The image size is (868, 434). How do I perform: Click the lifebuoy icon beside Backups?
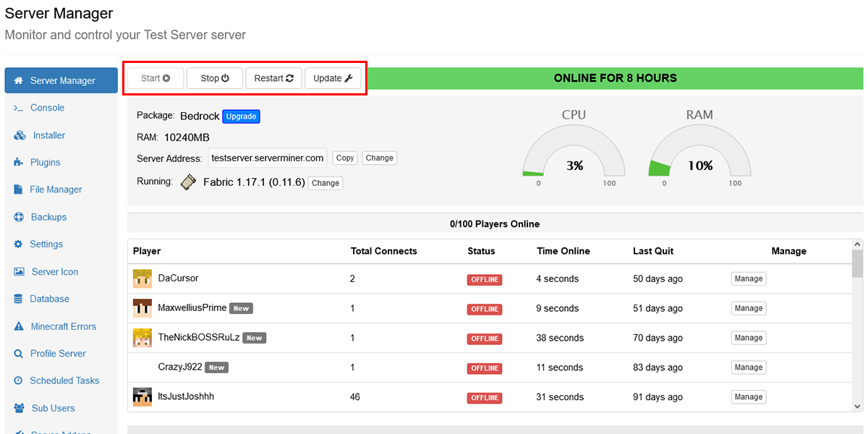pos(19,217)
